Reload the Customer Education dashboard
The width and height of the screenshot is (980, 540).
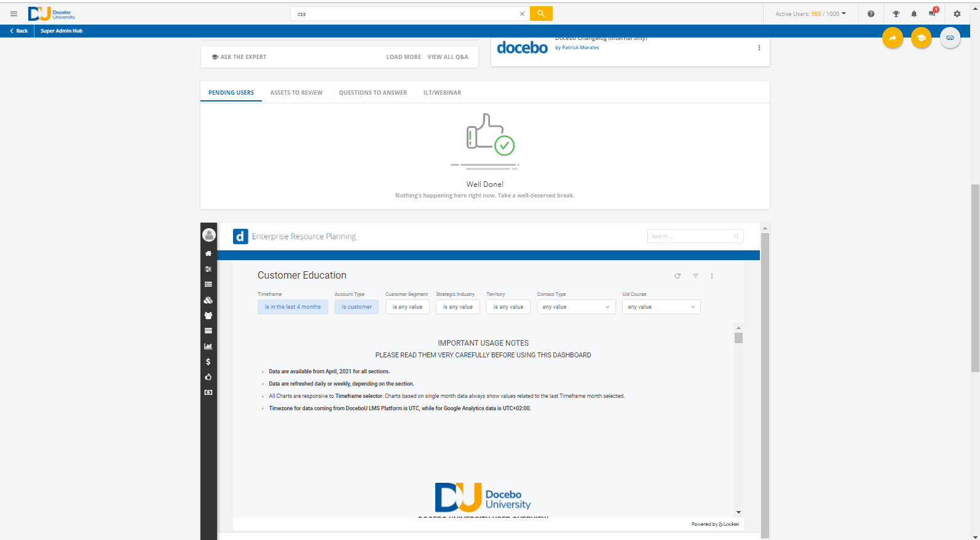click(x=678, y=276)
